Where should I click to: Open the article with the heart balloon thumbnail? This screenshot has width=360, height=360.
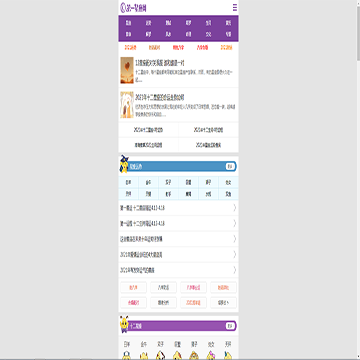(x=127, y=70)
